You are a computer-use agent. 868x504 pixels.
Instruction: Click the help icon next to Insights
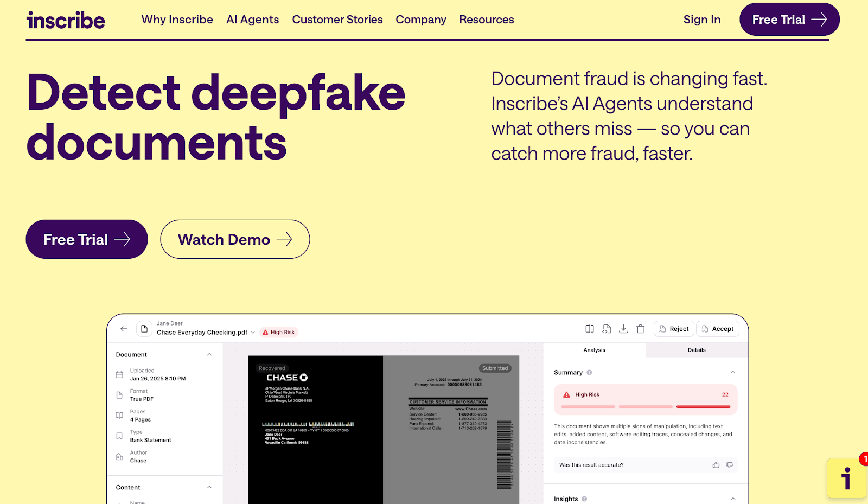coord(584,499)
